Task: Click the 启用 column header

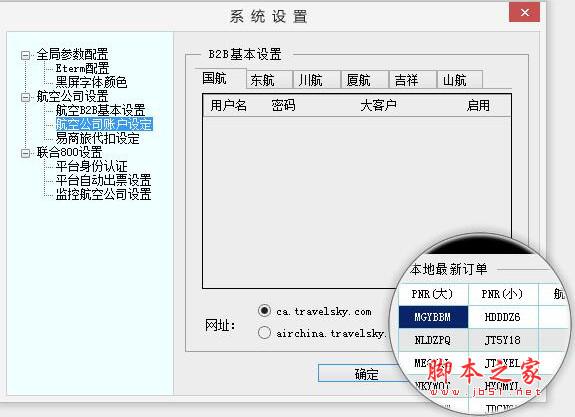Action: 478,106
